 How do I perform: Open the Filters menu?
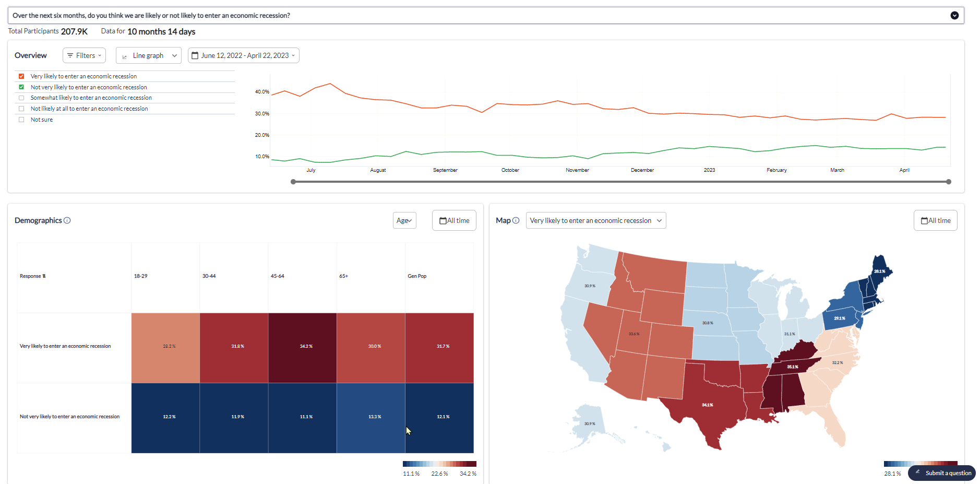84,55
